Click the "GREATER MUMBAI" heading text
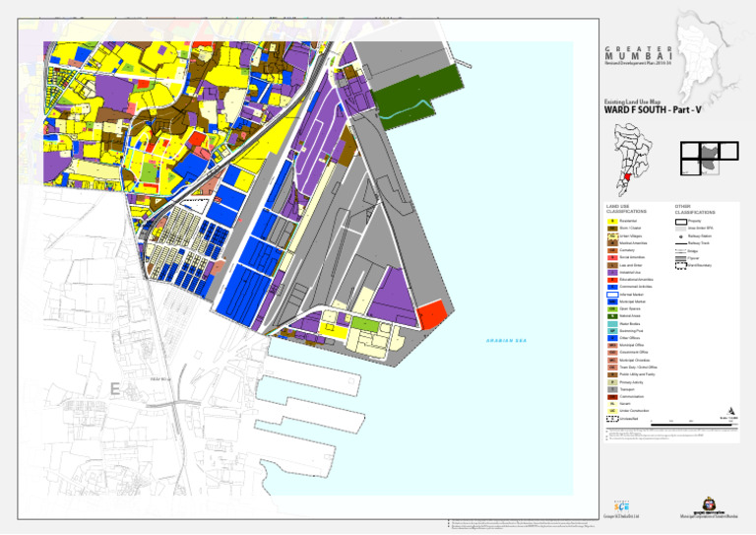The image size is (756, 535). point(638,53)
